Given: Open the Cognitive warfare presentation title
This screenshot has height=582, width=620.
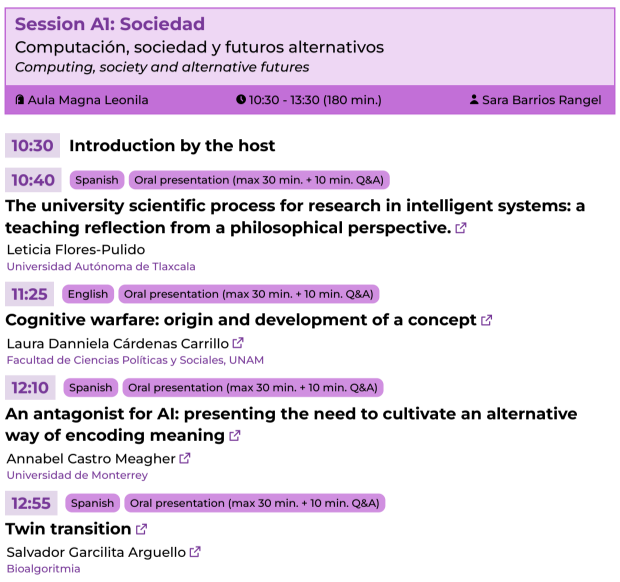Looking at the screenshot, I should pos(241,320).
